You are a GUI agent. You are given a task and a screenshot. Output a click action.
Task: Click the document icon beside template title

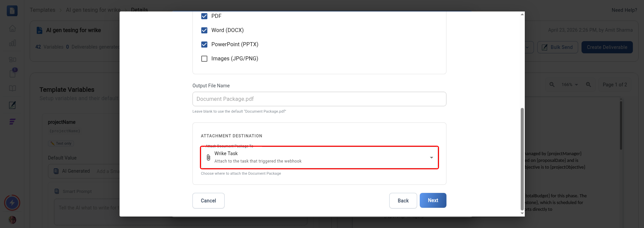[x=40, y=30]
